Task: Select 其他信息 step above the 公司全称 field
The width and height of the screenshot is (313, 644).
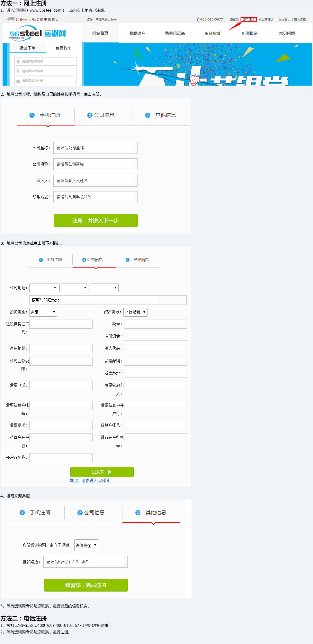Action: coord(161,115)
